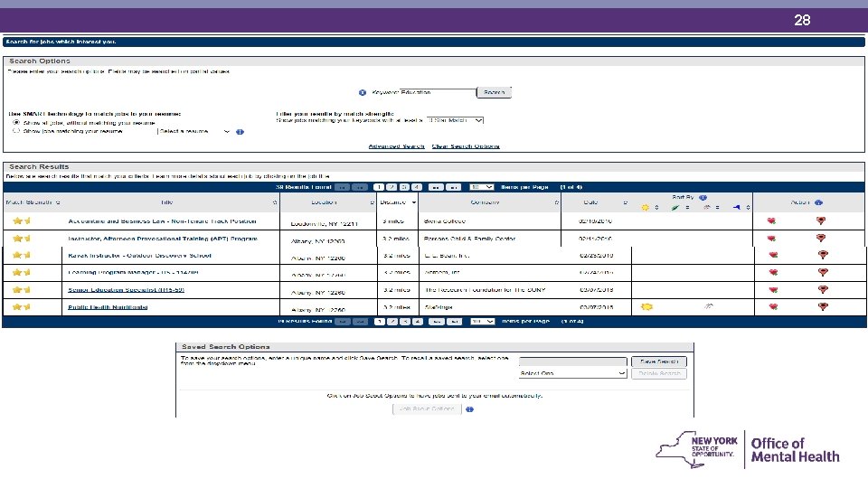Open the saved search Select One dropdown
This screenshot has width=868, height=488.
573,373
